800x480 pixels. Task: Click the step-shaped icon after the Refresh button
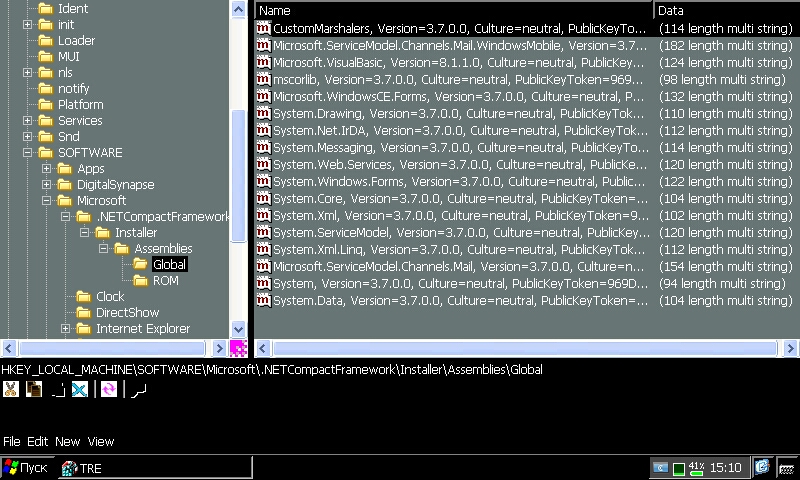[x=139, y=391]
